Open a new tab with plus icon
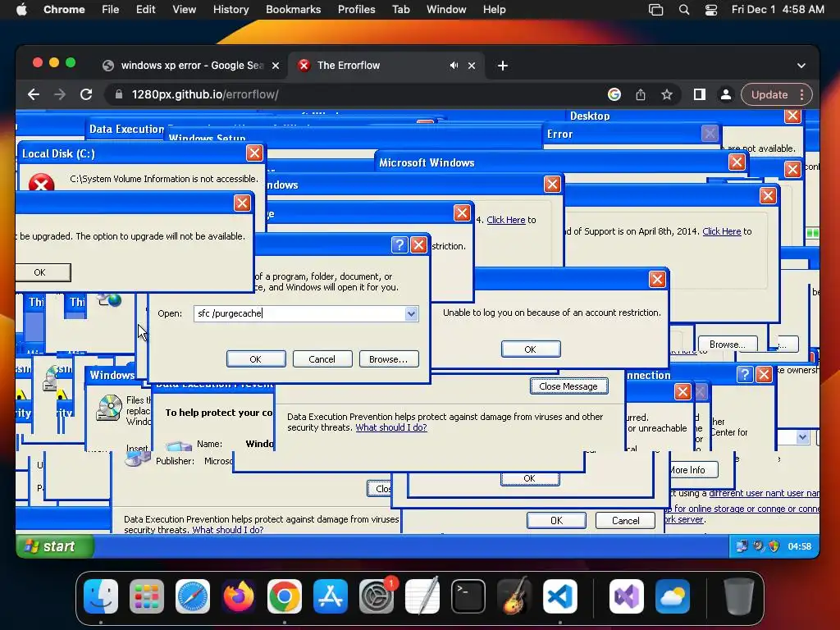This screenshot has width=840, height=630. coord(503,66)
